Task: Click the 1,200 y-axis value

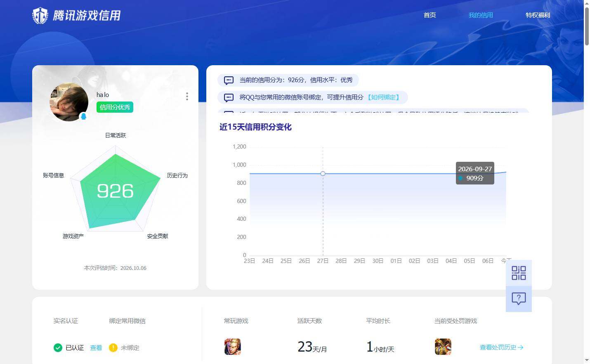Action: coord(239,147)
